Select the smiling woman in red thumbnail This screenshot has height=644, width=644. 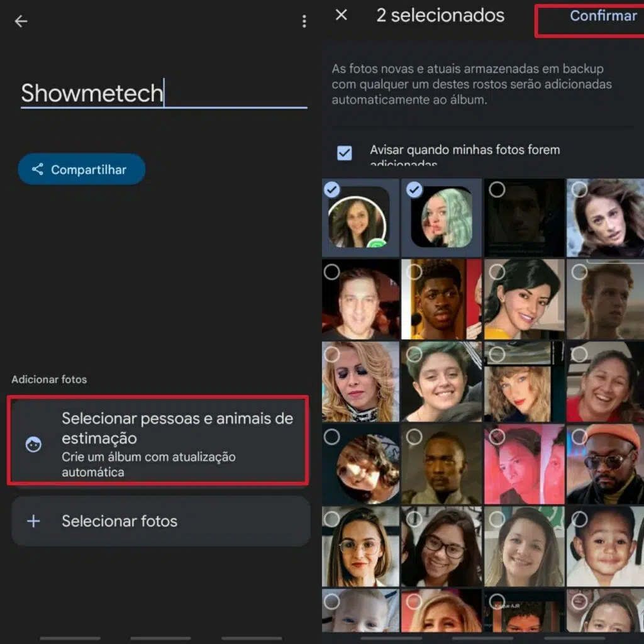tap(604, 381)
